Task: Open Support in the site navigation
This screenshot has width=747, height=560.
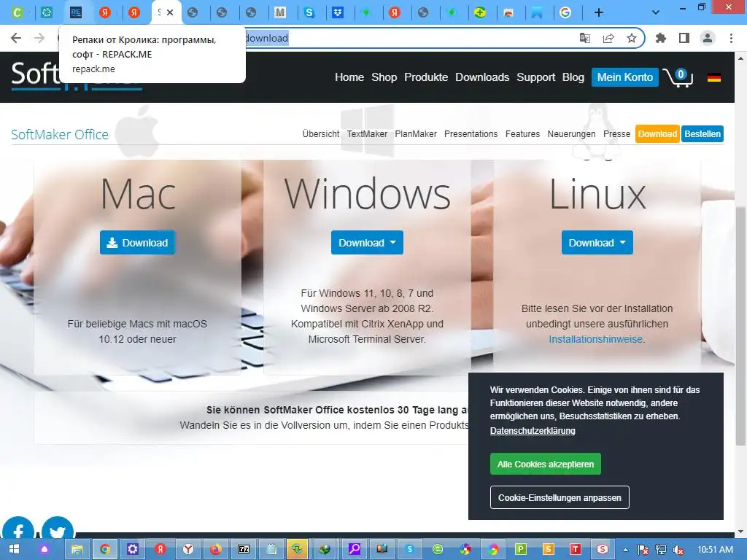Action: tap(536, 77)
